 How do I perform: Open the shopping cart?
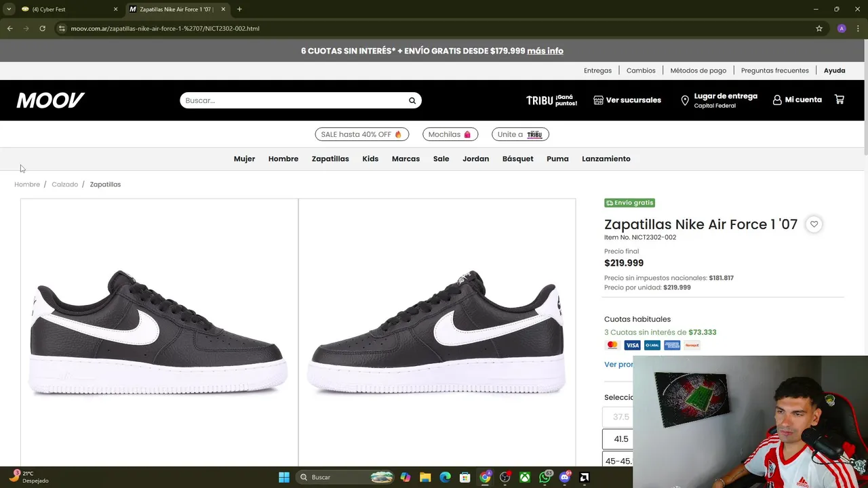(840, 100)
